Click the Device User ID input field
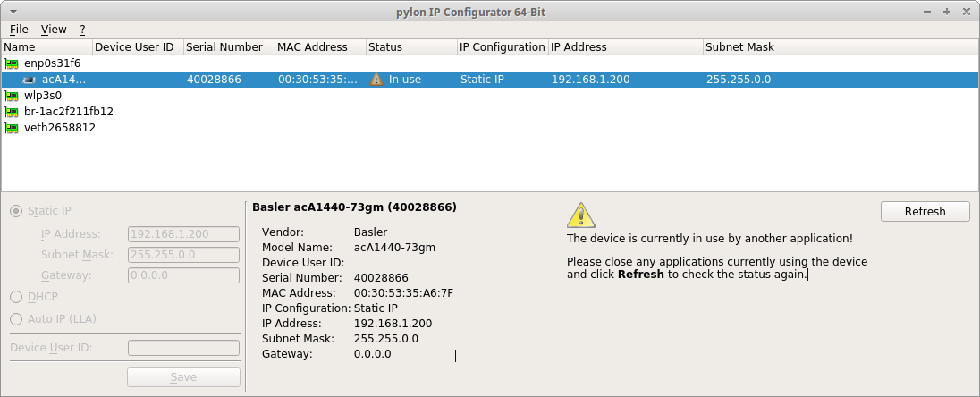 184,348
